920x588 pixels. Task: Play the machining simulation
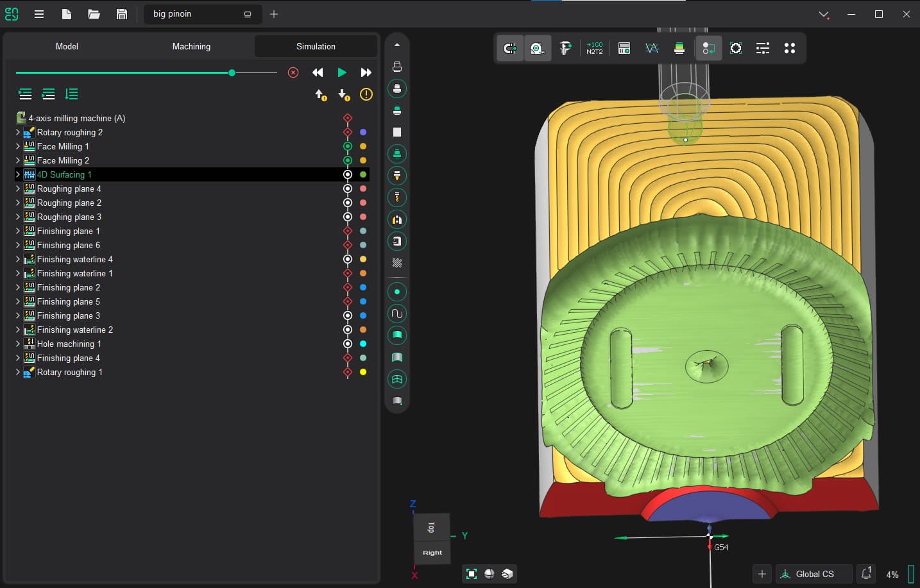pos(342,72)
